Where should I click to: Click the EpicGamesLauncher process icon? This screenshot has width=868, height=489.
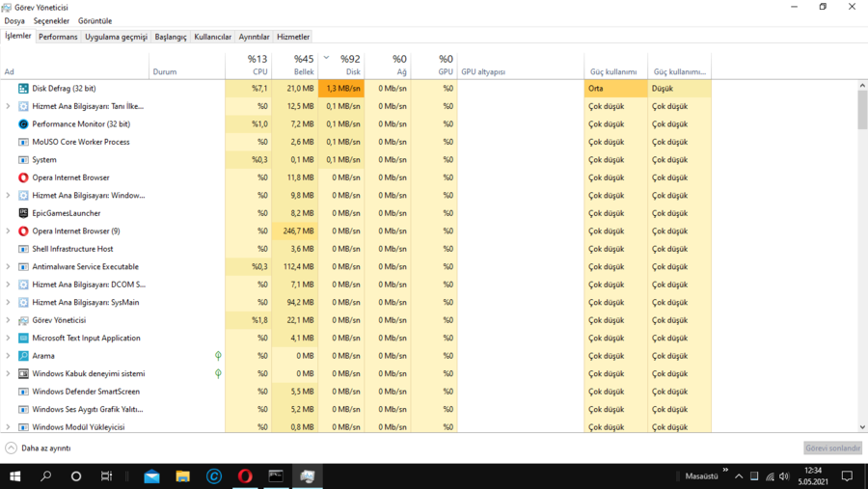(x=23, y=213)
